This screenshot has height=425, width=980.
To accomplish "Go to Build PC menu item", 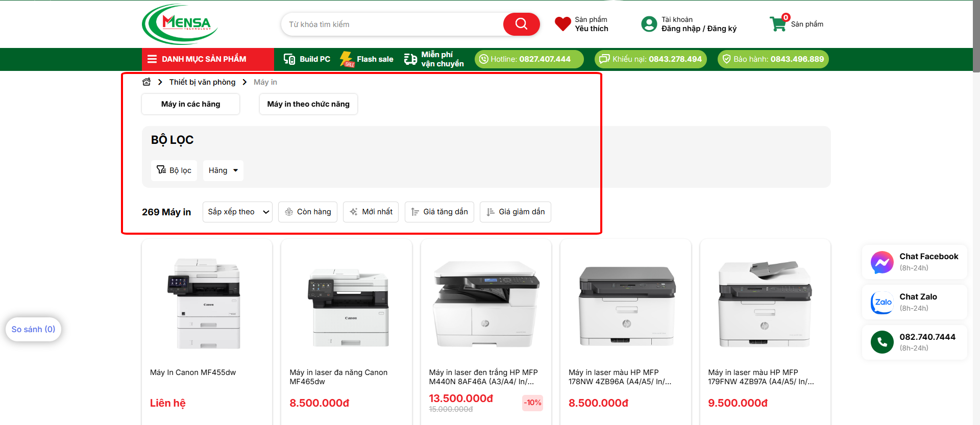I will coord(307,59).
